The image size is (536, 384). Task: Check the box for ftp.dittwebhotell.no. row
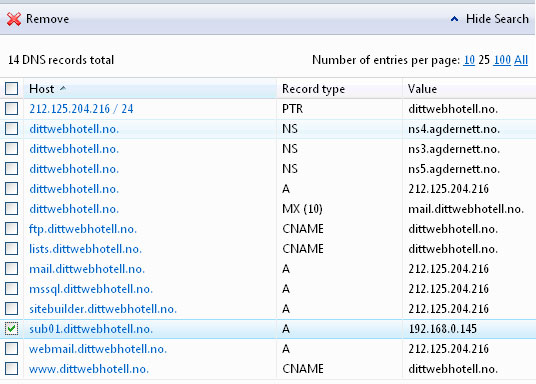coord(12,229)
